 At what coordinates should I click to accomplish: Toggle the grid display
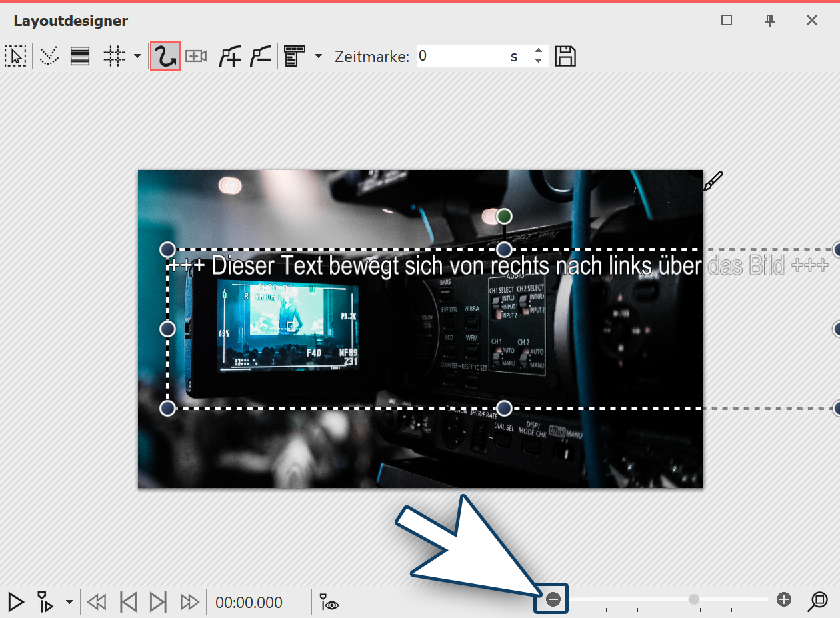click(x=113, y=56)
